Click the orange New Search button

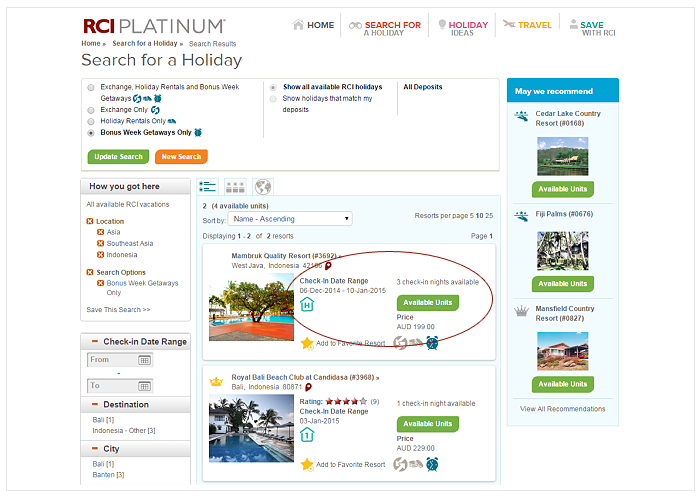tap(181, 157)
